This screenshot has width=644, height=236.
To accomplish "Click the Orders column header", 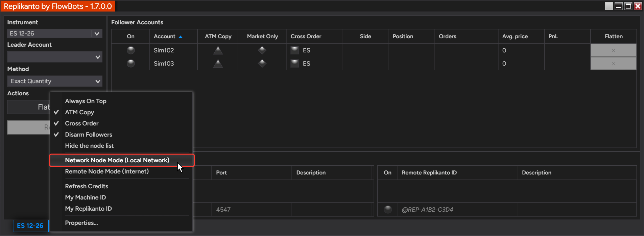I will 466,36.
